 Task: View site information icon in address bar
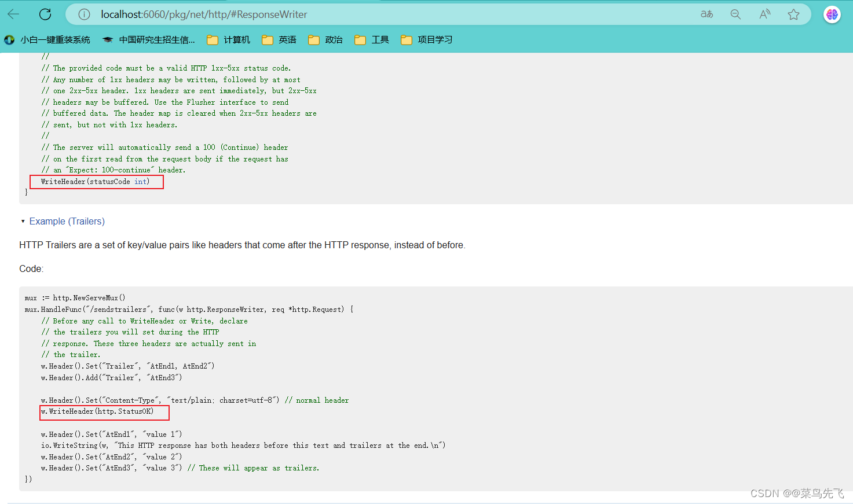[x=84, y=14]
